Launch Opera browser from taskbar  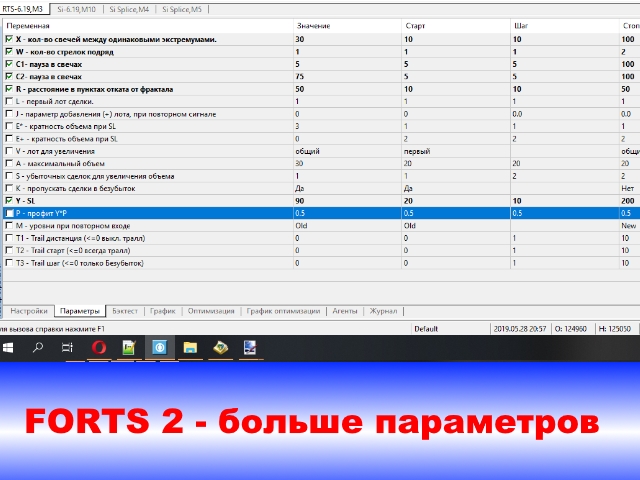(x=99, y=348)
